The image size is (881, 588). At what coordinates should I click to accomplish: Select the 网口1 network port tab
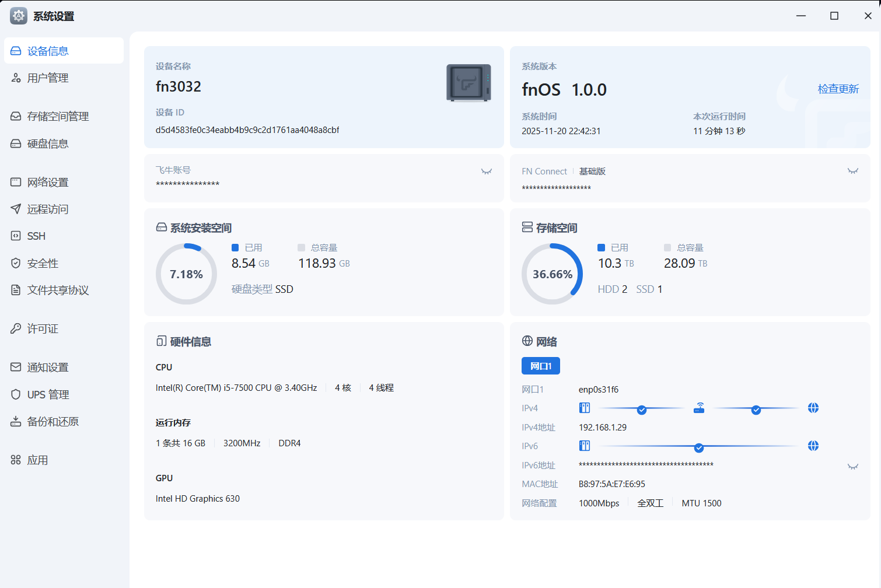pyautogui.click(x=540, y=366)
